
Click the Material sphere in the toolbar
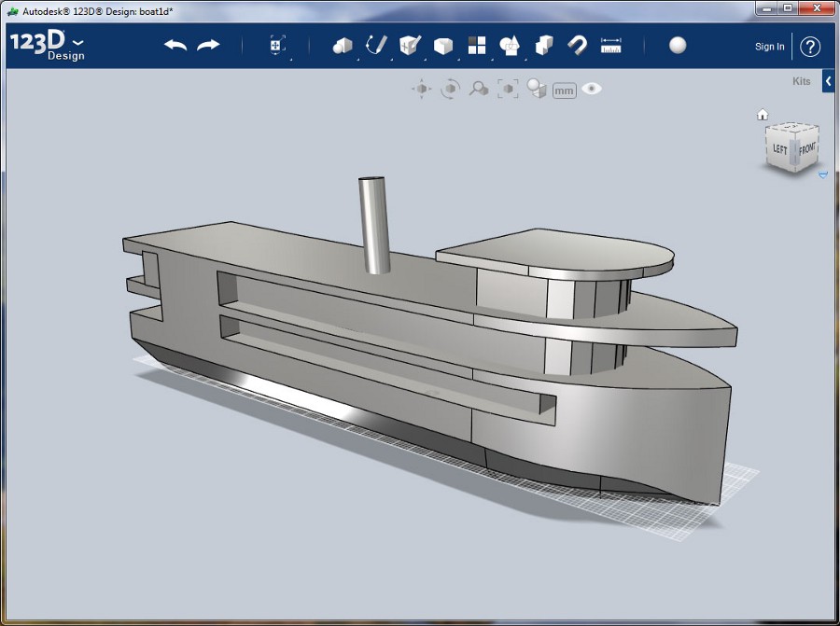(678, 46)
